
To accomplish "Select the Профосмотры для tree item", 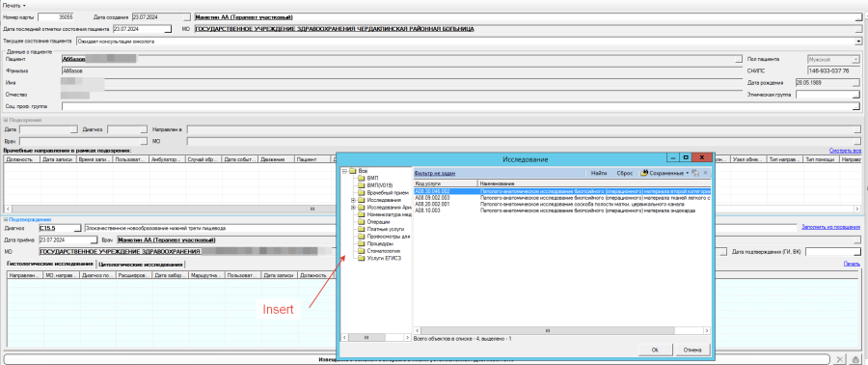I will (388, 237).
